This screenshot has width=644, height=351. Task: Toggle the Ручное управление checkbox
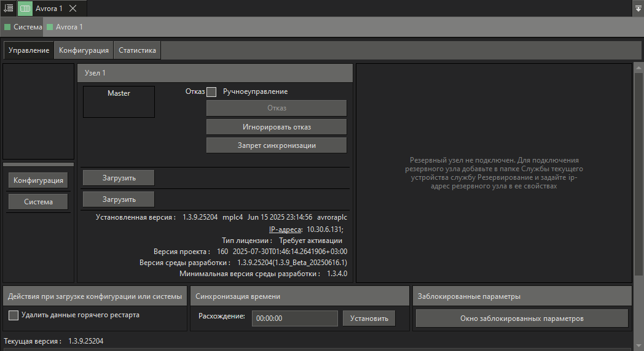tap(211, 92)
